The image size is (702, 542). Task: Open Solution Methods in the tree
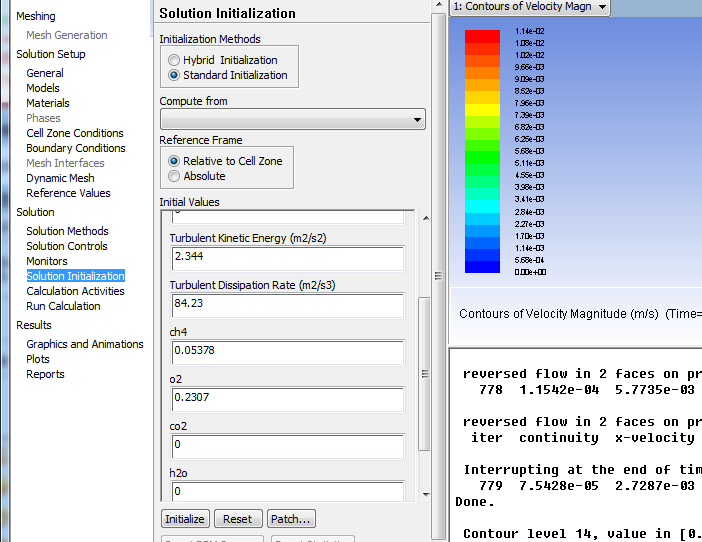pyautogui.click(x=67, y=231)
